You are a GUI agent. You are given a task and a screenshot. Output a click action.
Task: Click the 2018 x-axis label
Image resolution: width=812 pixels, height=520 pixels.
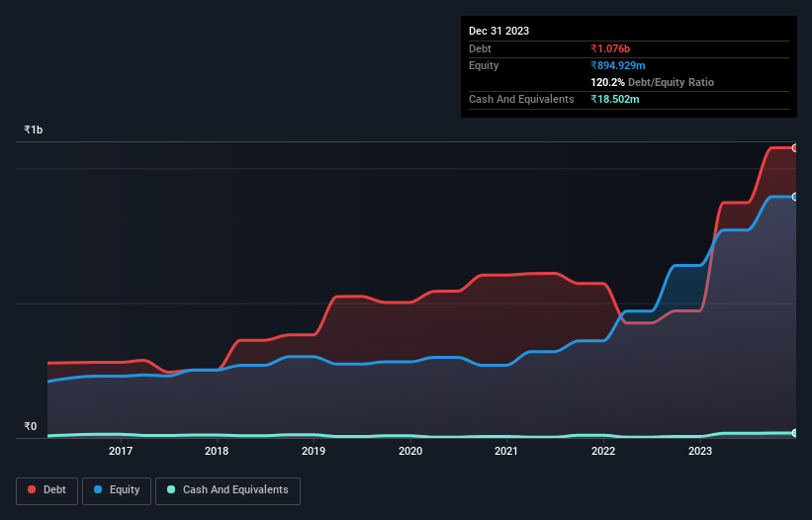coord(217,451)
